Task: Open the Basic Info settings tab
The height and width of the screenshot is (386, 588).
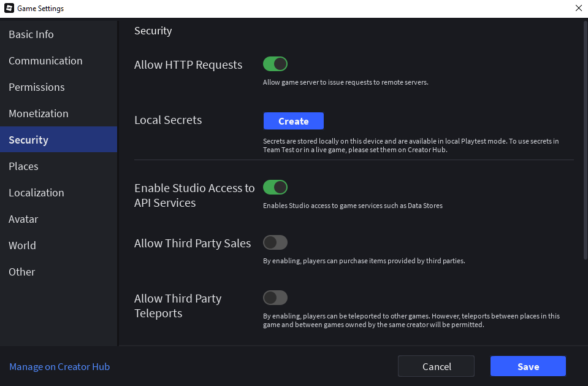Action: tap(31, 34)
